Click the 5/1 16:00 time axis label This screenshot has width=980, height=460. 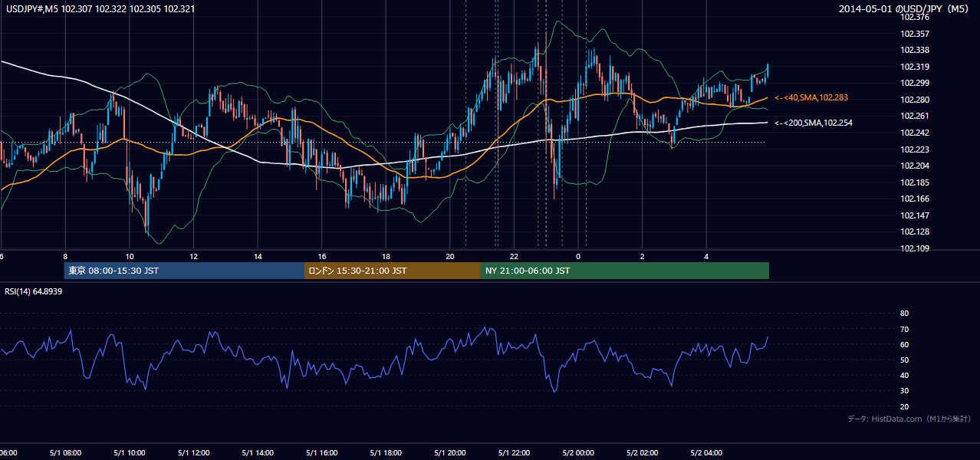(x=321, y=453)
